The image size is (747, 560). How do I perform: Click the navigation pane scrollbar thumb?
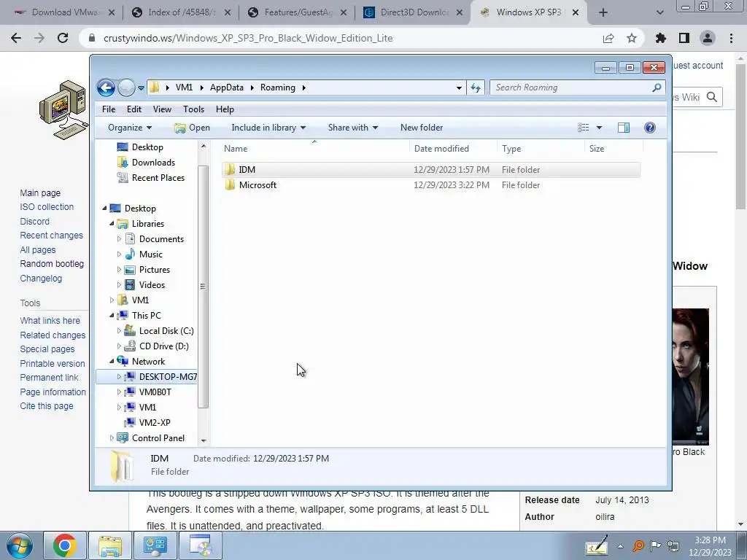pyautogui.click(x=203, y=287)
